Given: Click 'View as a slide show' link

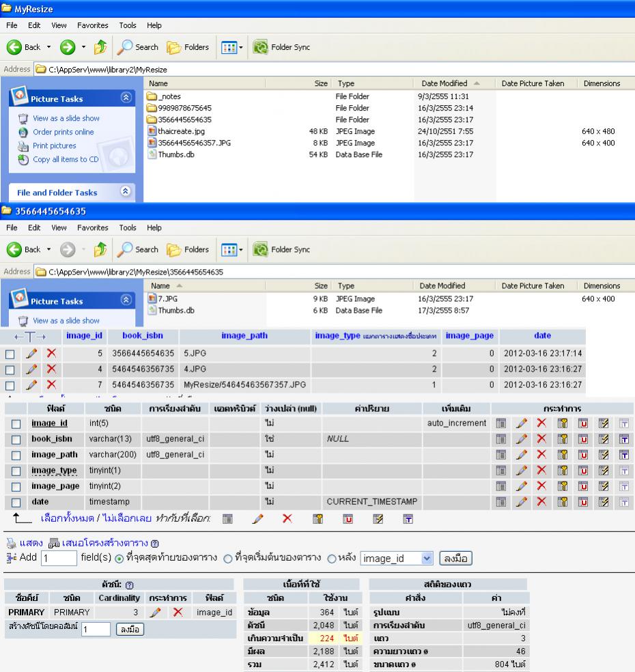Looking at the screenshot, I should pyautogui.click(x=66, y=118).
